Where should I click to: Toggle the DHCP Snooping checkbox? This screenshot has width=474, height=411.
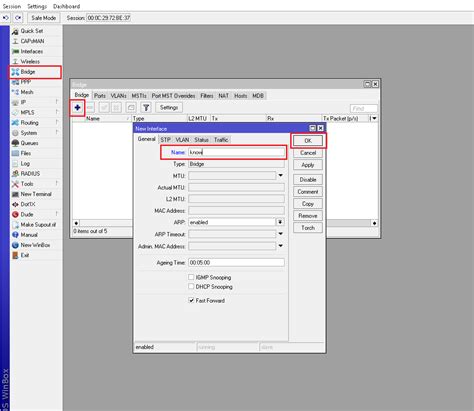click(x=191, y=286)
